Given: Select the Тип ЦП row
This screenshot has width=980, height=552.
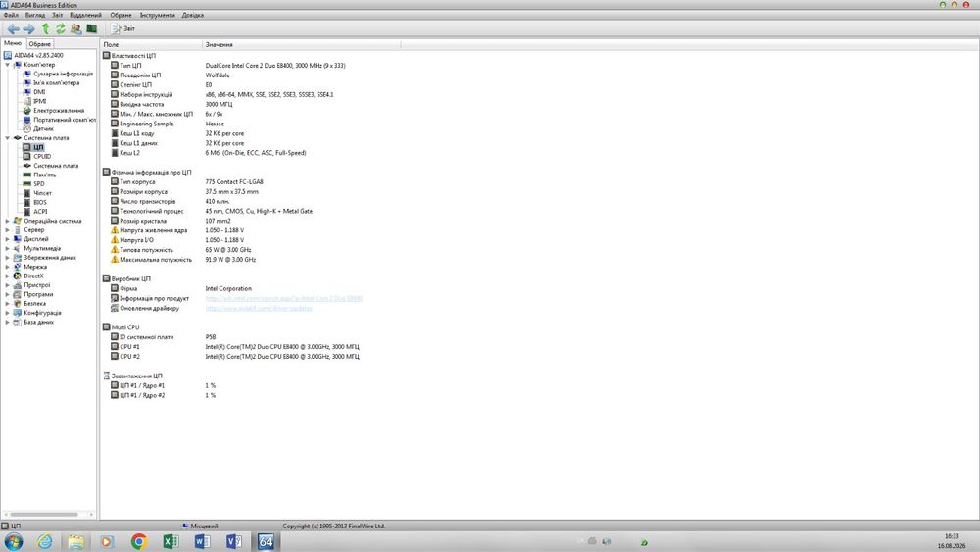Looking at the screenshot, I should click(227, 65).
